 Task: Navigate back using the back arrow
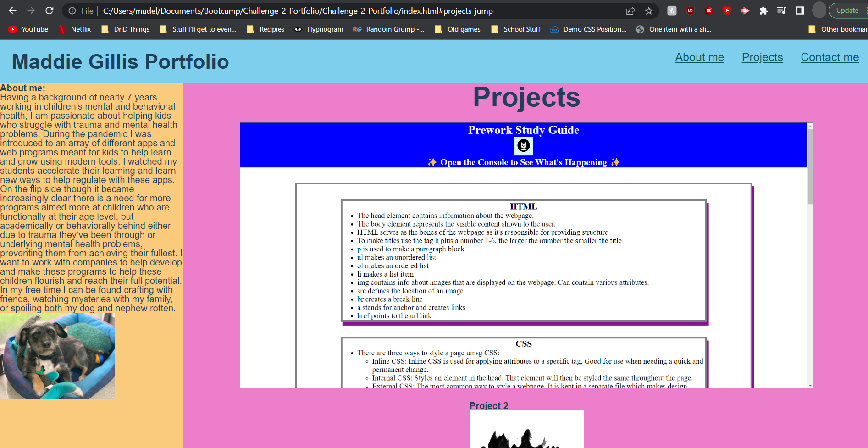coord(12,11)
